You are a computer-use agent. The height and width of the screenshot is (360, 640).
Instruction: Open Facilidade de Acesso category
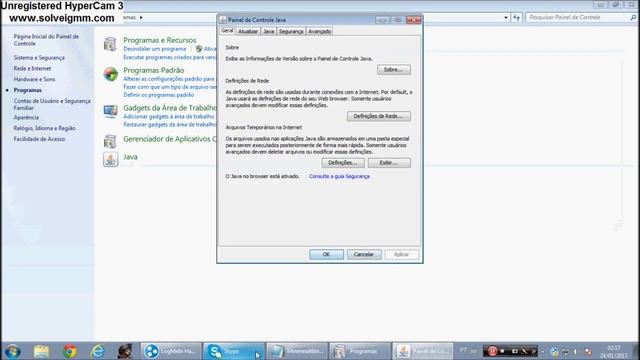[x=39, y=139]
